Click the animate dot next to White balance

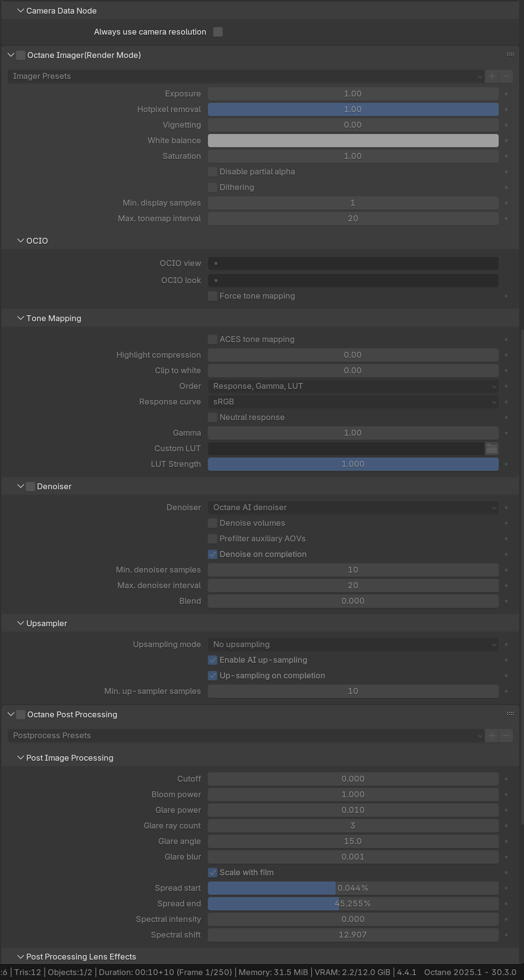[x=506, y=140]
